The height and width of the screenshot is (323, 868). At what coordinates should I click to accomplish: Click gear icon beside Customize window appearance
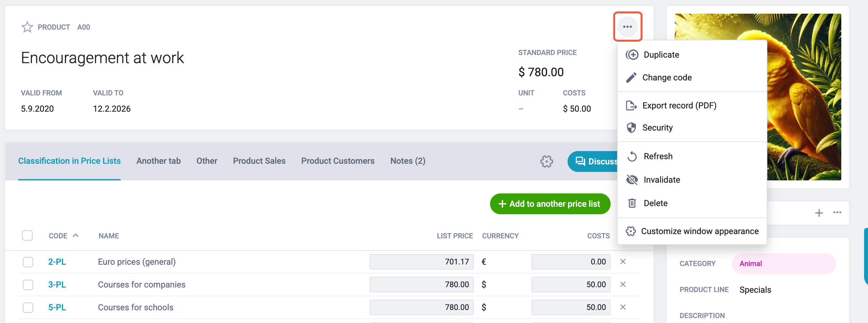coord(630,231)
